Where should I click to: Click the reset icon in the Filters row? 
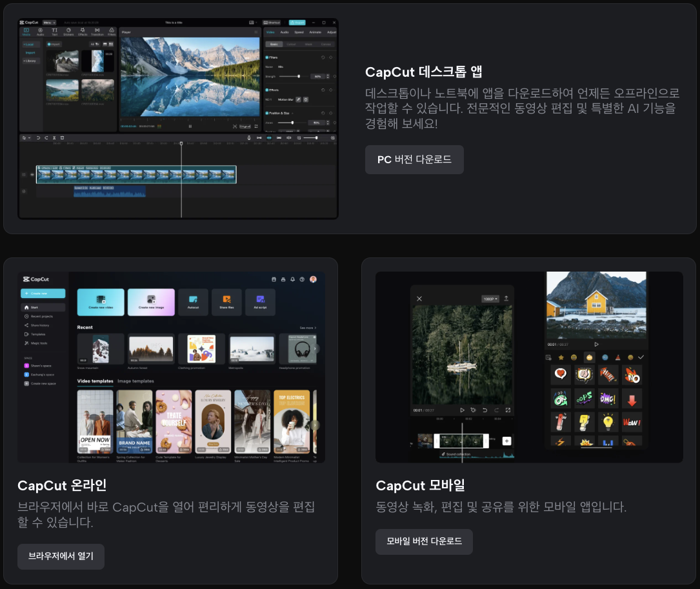click(323, 57)
